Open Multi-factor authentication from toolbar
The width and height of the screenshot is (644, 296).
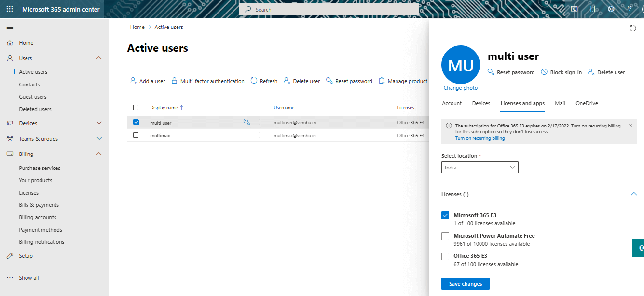pos(207,81)
